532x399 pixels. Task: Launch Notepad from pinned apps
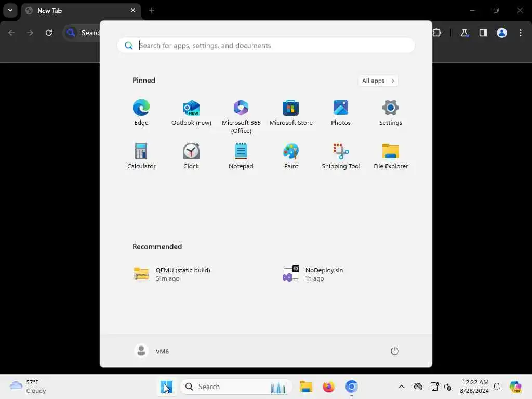(241, 156)
